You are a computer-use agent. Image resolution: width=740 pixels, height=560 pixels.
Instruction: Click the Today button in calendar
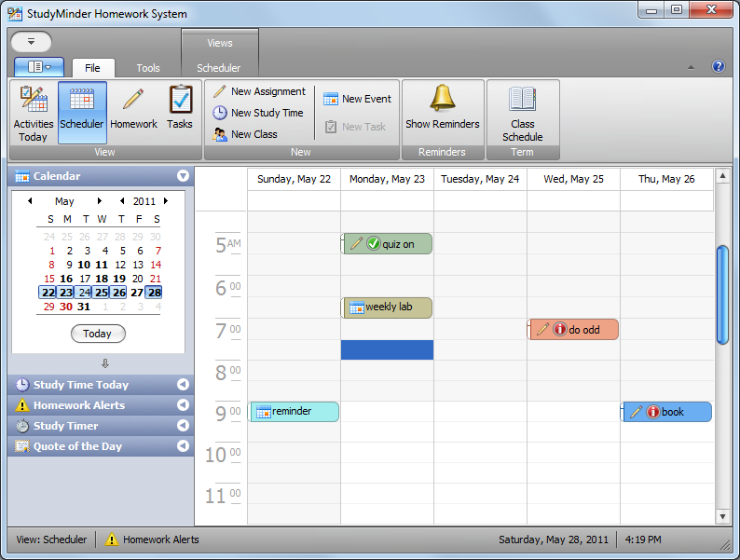(x=98, y=334)
